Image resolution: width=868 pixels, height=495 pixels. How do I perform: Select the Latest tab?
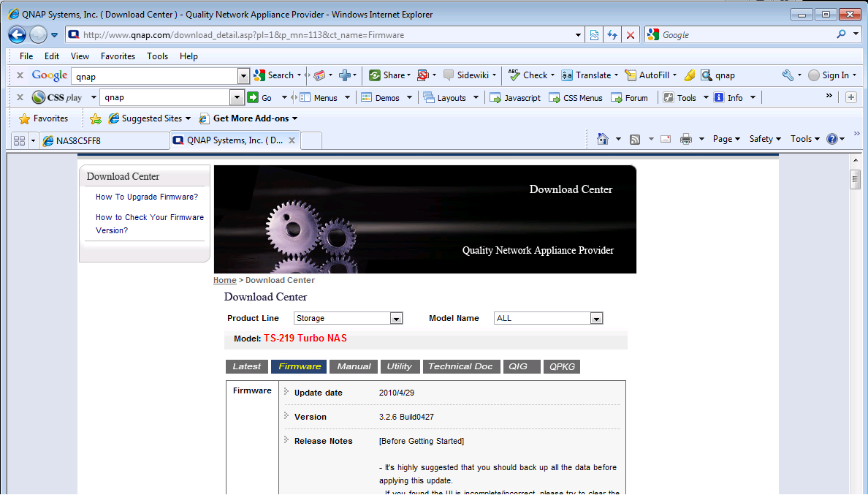click(247, 366)
